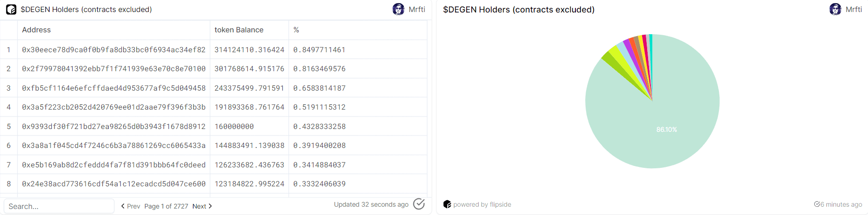Sort by the token Balance column header
Image resolution: width=868 pixels, height=215 pixels.
(239, 30)
